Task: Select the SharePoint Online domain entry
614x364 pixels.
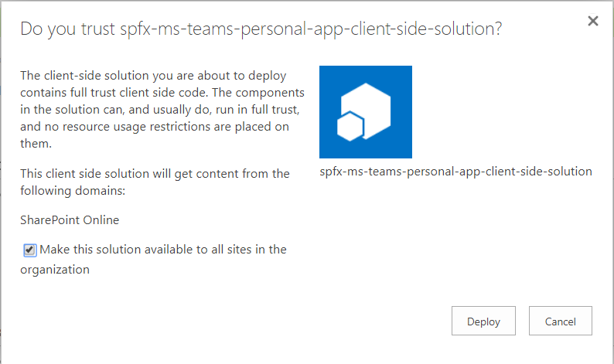Action: 70,219
